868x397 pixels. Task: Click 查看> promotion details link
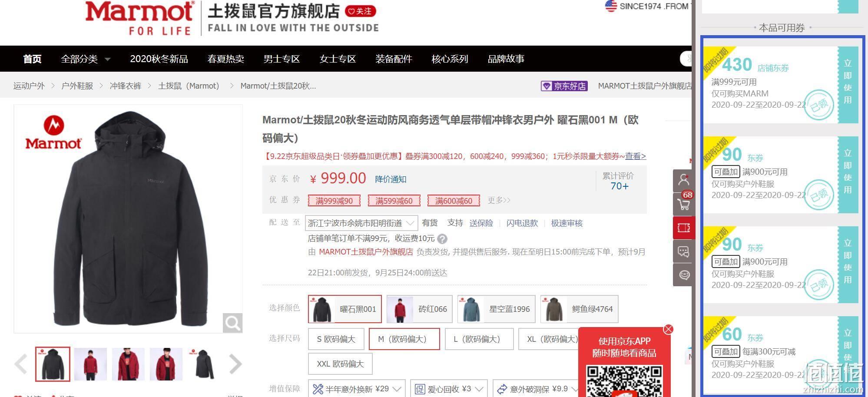tap(636, 156)
